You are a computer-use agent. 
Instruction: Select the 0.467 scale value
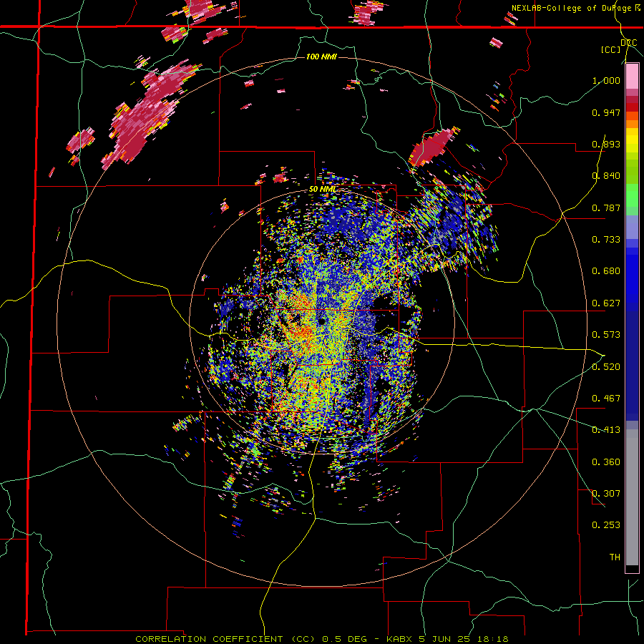[606, 399]
